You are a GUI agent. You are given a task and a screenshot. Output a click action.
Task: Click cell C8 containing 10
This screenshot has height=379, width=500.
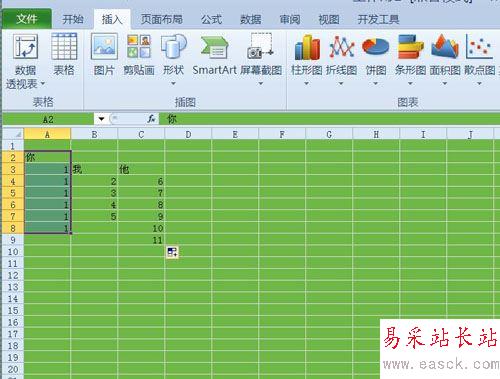tap(141, 228)
